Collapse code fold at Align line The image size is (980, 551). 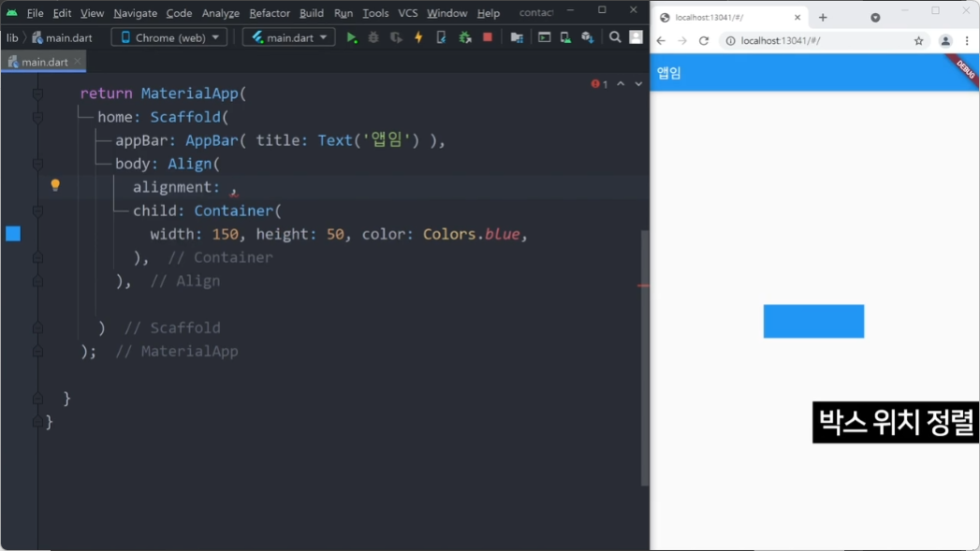[x=37, y=164]
